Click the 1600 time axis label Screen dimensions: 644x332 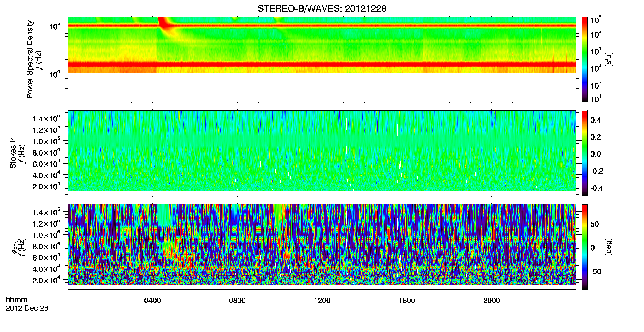[x=407, y=301]
